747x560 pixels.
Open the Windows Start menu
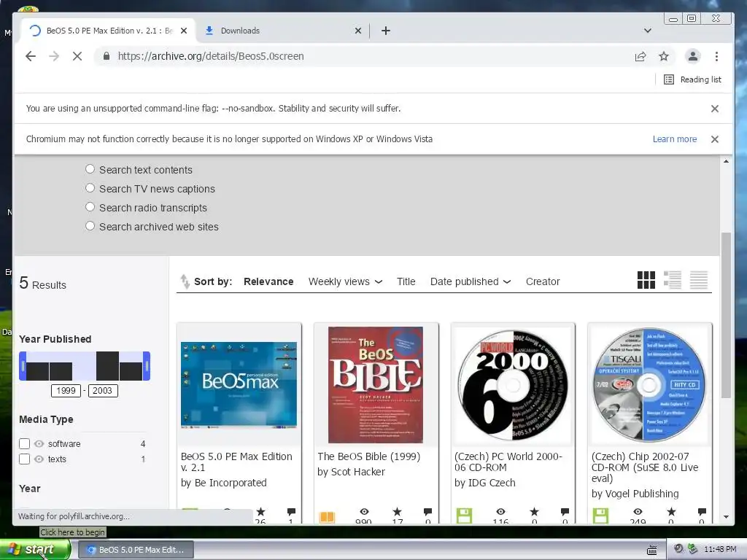[x=34, y=550]
